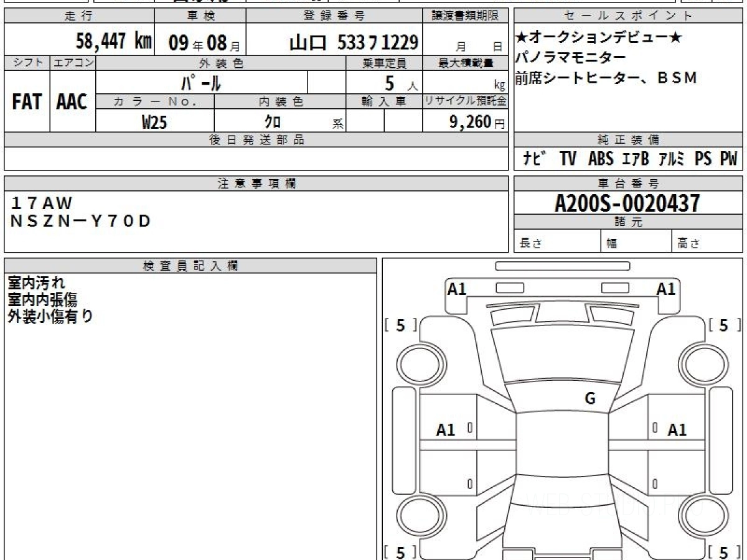Select the top-left A1 damage mark
Viewport: 747px width, 560px height.
pyautogui.click(x=457, y=289)
